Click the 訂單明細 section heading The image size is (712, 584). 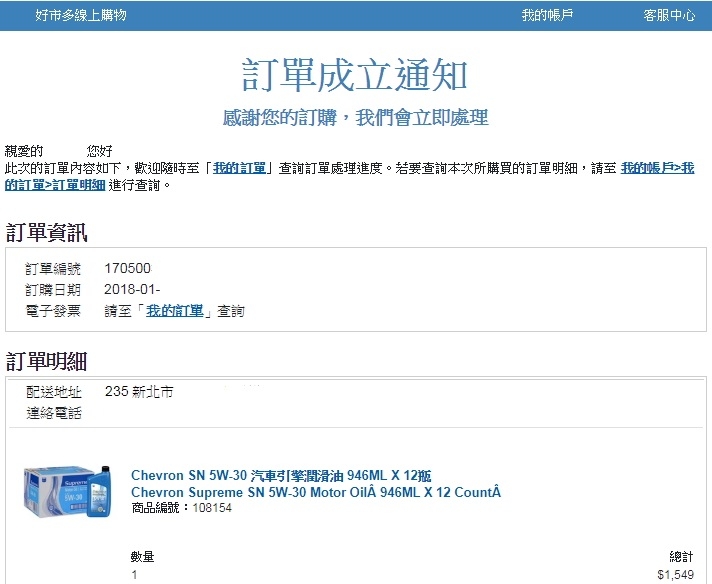coord(46,361)
